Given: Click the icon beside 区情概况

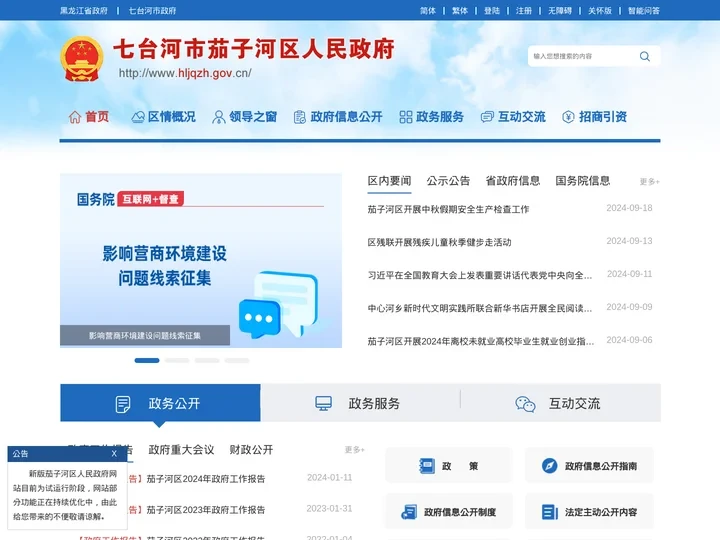Looking at the screenshot, I should click(x=138, y=117).
